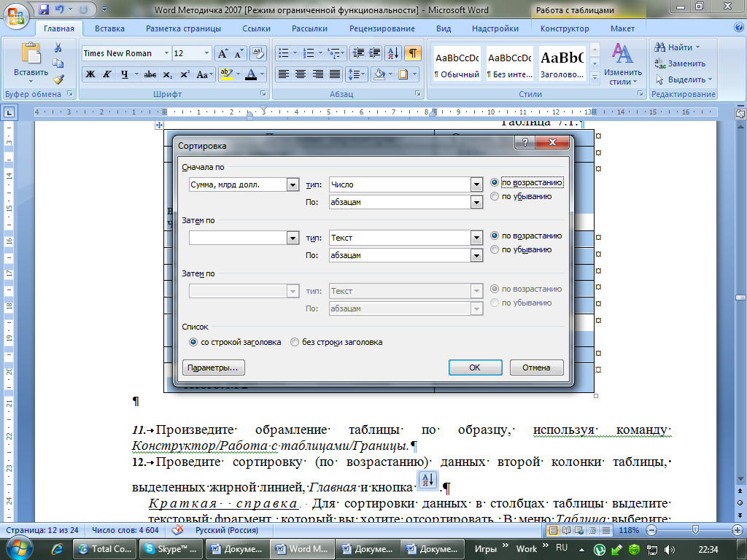
Task: Expand the styles gallery more arrow
Action: (x=595, y=77)
